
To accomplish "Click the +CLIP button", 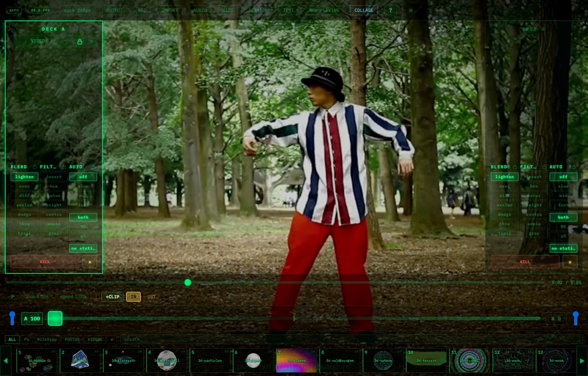I will tap(113, 297).
